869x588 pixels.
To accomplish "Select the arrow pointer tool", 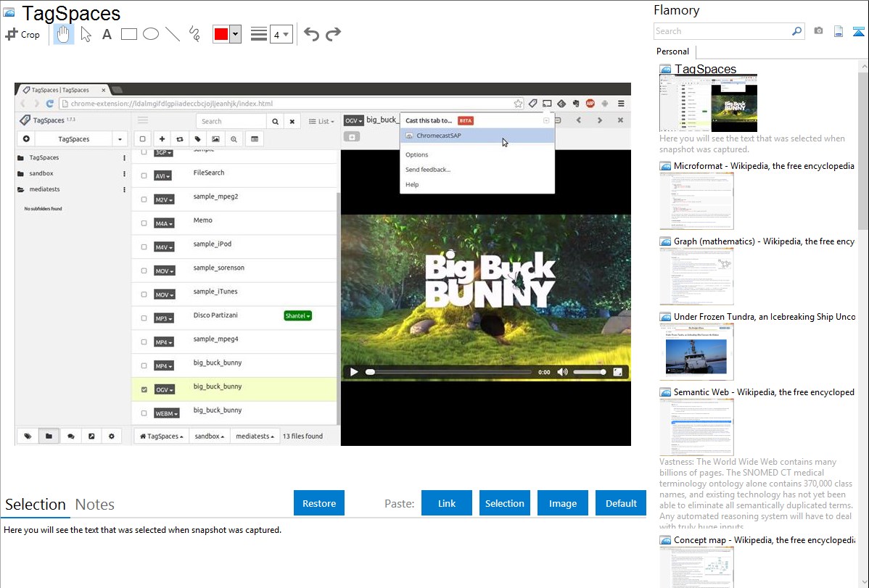I will [x=86, y=34].
